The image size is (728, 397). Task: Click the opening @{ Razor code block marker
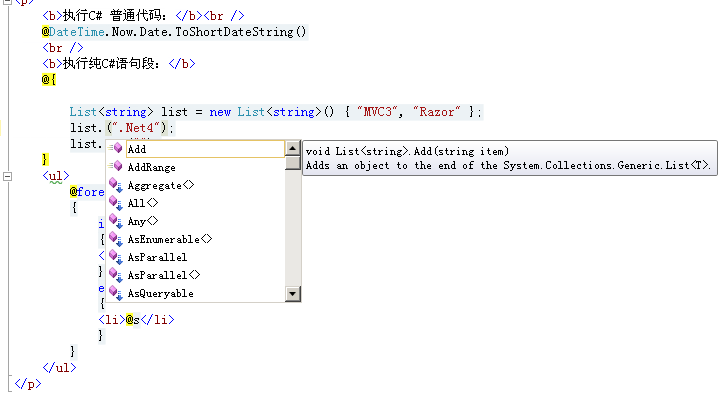point(49,79)
